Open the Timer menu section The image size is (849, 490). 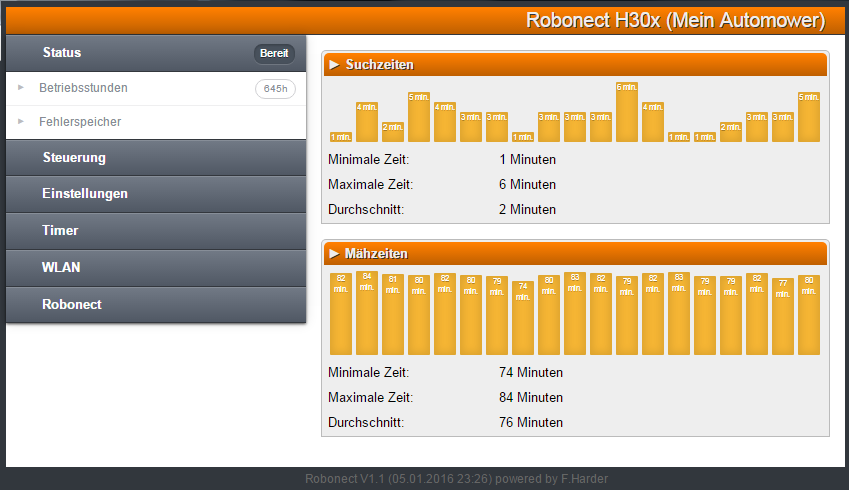[x=156, y=231]
